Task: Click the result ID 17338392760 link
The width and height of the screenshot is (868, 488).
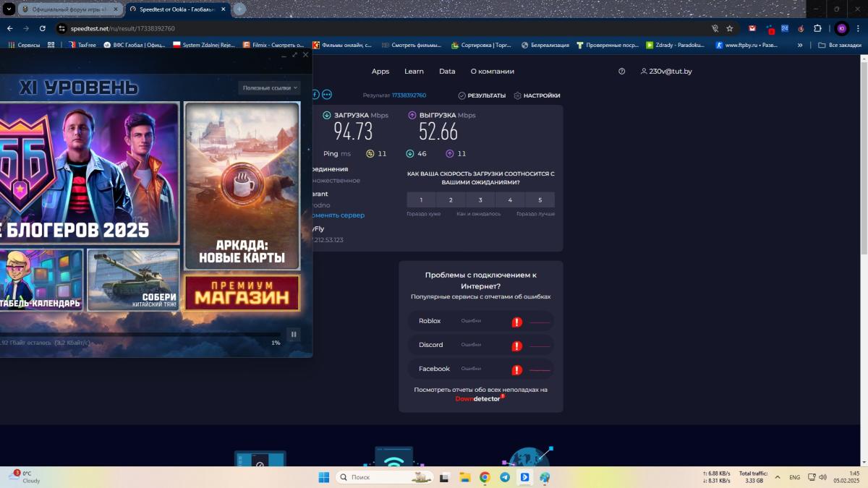Action: tap(409, 95)
